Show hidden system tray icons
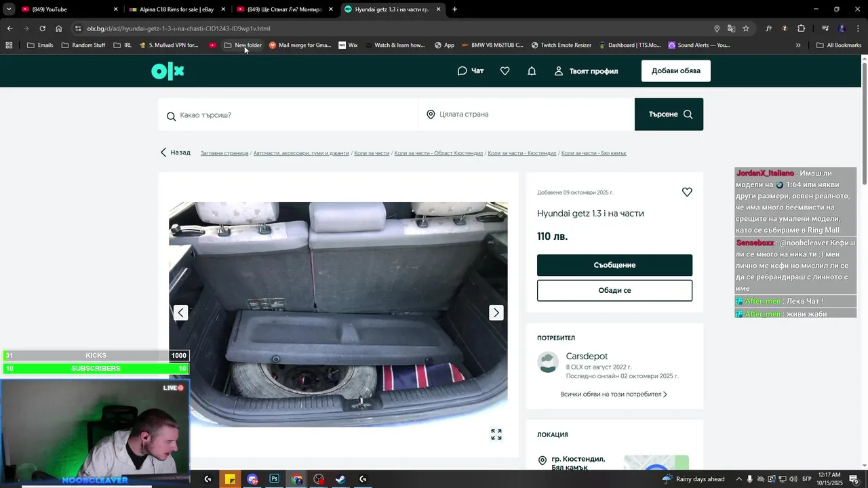This screenshot has width=868, height=488. pyautogui.click(x=739, y=479)
